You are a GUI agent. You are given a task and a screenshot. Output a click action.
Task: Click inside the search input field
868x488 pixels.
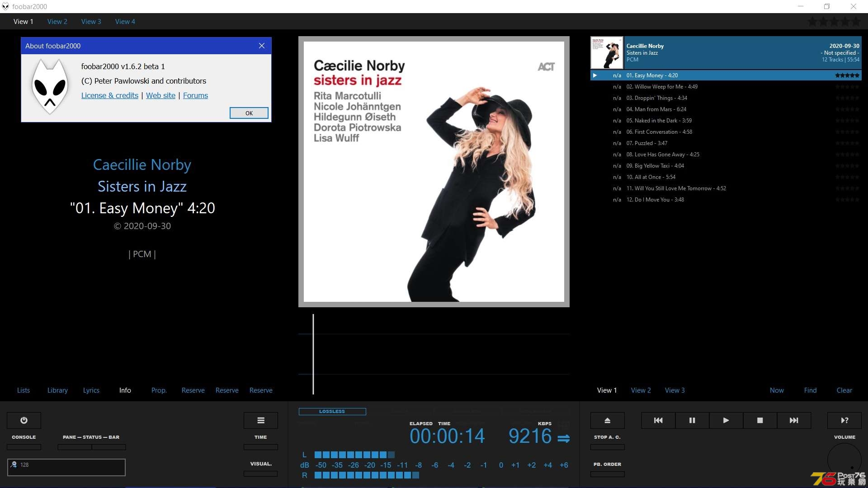tap(66, 467)
